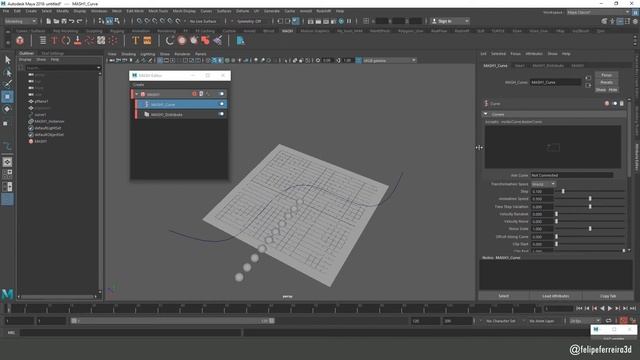Select the arrow Select tool in the toolbox

click(7, 60)
